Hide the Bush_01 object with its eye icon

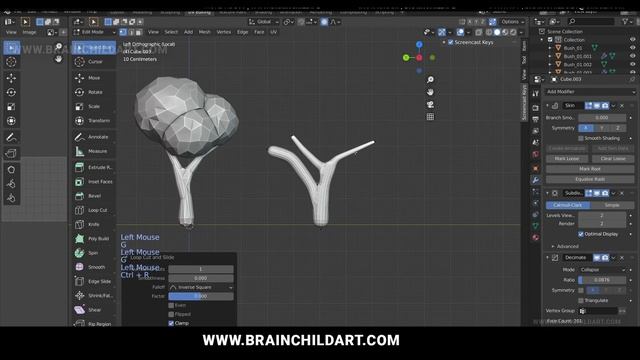(x=632, y=48)
